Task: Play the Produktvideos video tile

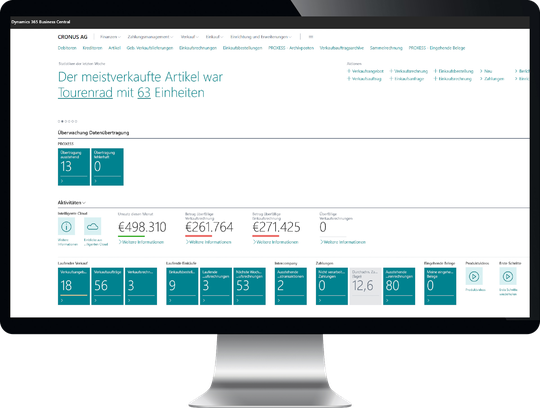Action: pos(474,276)
